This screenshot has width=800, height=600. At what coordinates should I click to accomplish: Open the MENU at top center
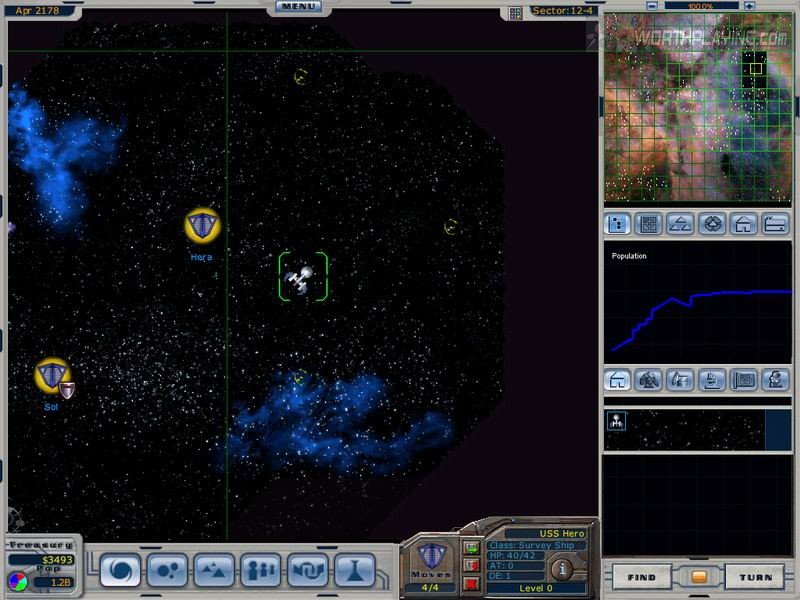coord(299,6)
